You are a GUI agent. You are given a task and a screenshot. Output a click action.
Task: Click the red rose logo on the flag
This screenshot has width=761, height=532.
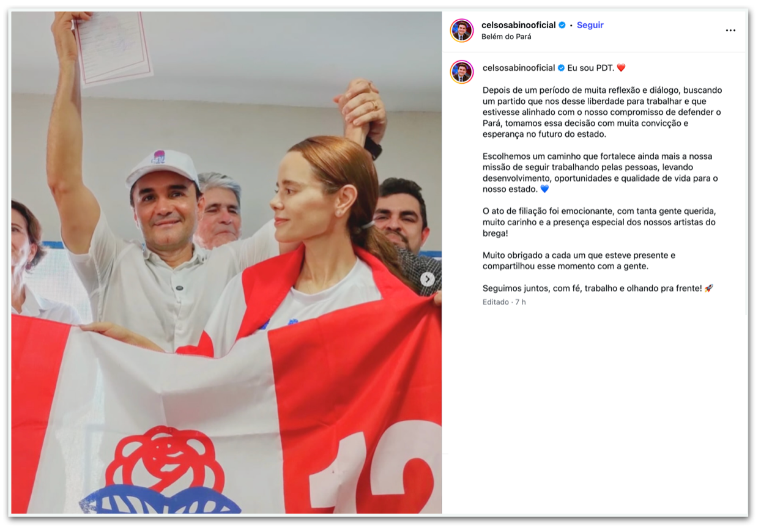pos(165,459)
